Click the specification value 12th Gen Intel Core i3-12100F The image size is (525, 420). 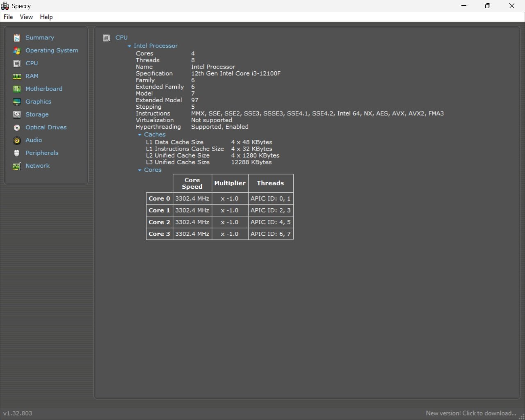click(236, 73)
